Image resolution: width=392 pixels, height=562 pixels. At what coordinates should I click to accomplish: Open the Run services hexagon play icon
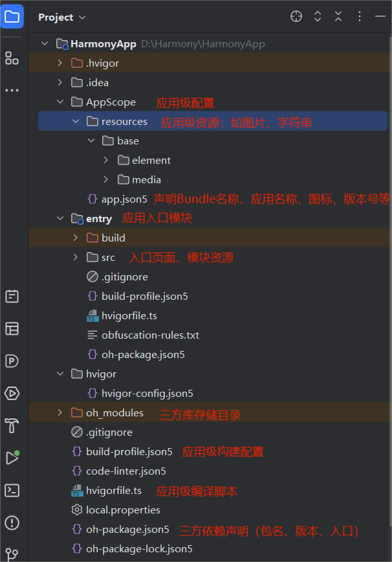click(12, 393)
